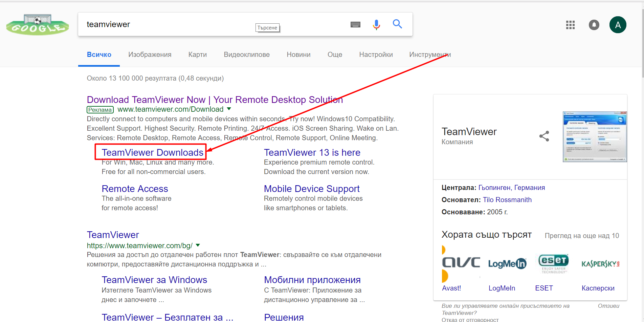Click the Avast! logo thumbnail
This screenshot has height=322, width=644.
461,263
